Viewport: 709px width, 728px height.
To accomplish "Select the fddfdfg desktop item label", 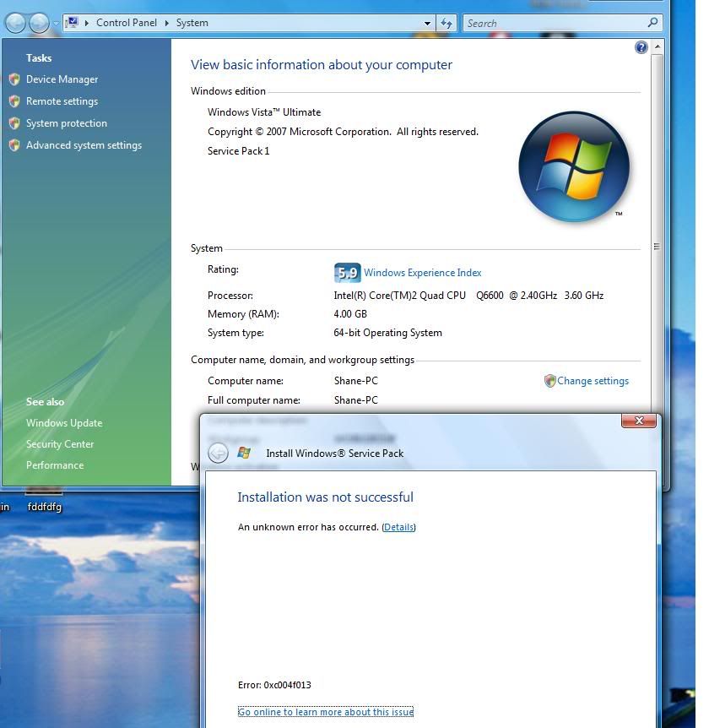I will pyautogui.click(x=45, y=507).
